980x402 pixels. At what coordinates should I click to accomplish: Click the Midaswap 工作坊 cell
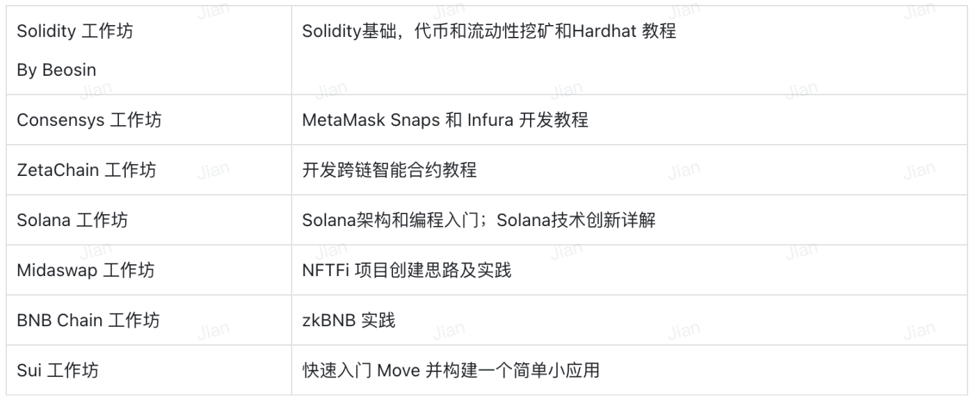pos(149,270)
